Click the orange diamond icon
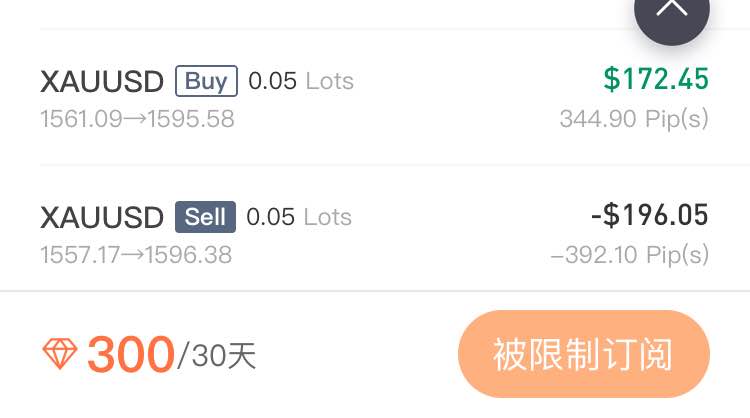 click(59, 354)
